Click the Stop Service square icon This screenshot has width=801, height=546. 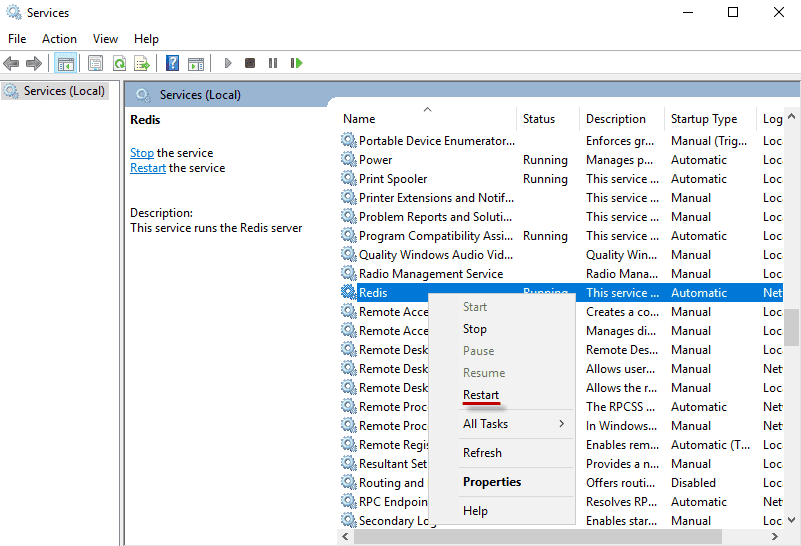(x=250, y=63)
